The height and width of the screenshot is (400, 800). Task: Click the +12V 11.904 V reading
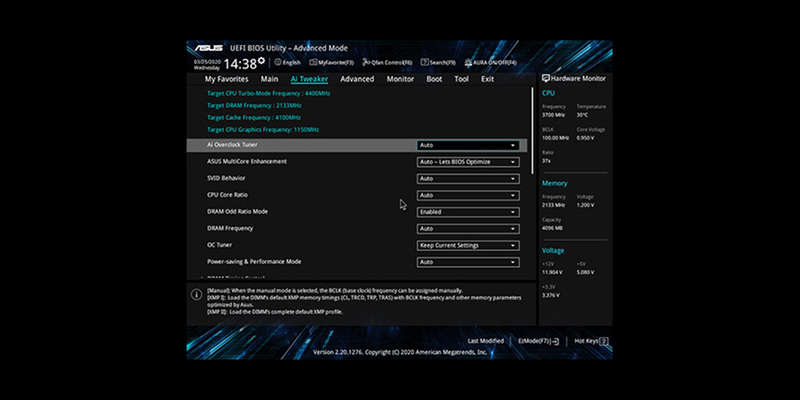552,272
